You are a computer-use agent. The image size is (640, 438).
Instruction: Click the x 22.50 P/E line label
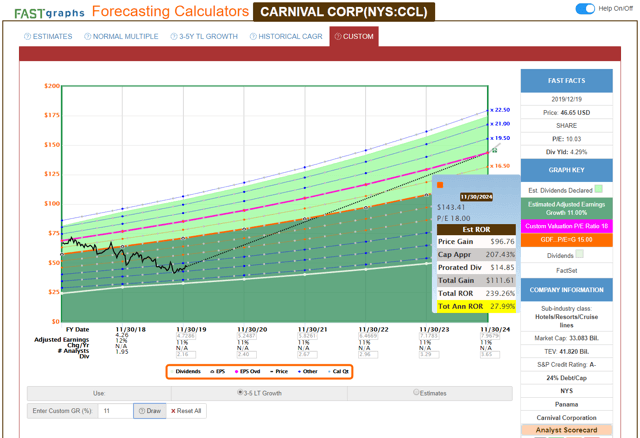(500, 110)
